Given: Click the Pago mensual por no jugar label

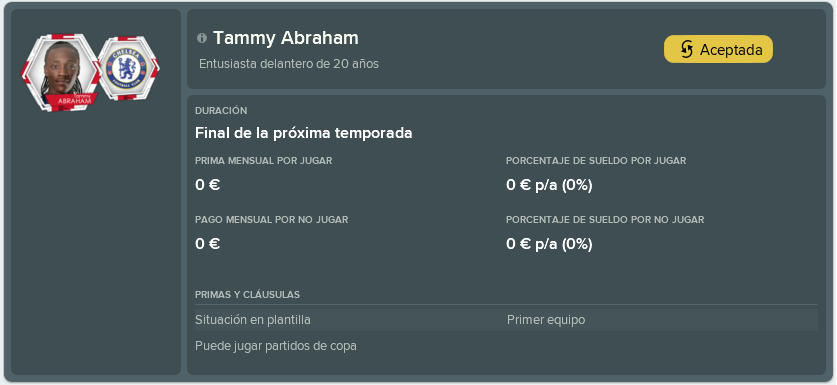Looking at the screenshot, I should tap(272, 219).
